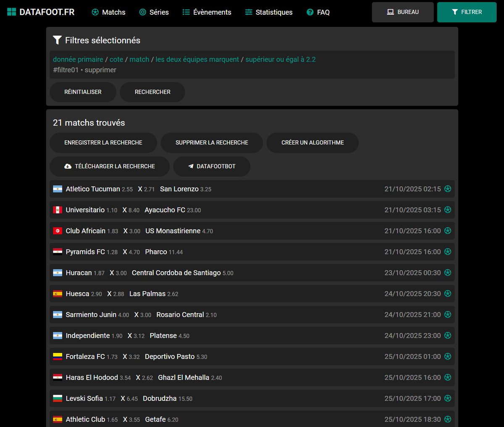Open the Statistiques menu

(269, 12)
